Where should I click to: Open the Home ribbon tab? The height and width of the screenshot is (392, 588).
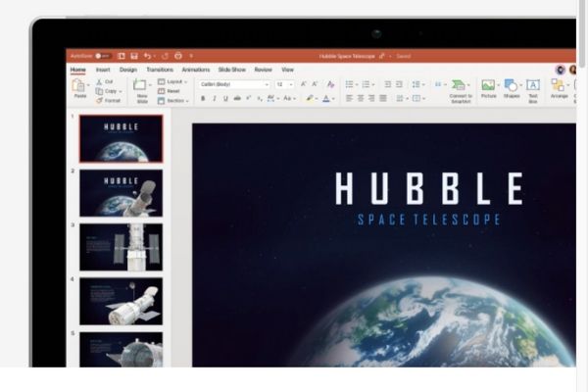(x=78, y=70)
